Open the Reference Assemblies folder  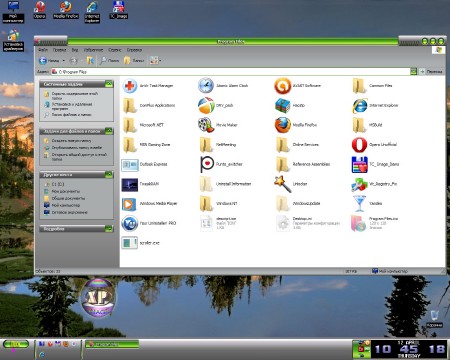[x=282, y=164]
